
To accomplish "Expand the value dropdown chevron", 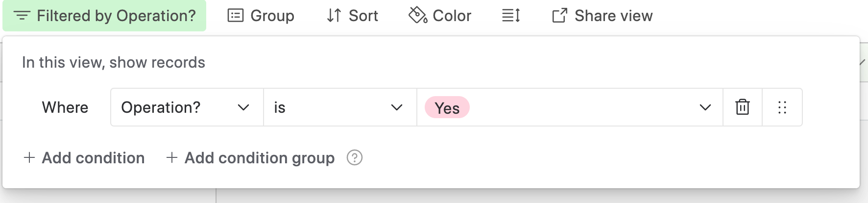I will pos(705,107).
